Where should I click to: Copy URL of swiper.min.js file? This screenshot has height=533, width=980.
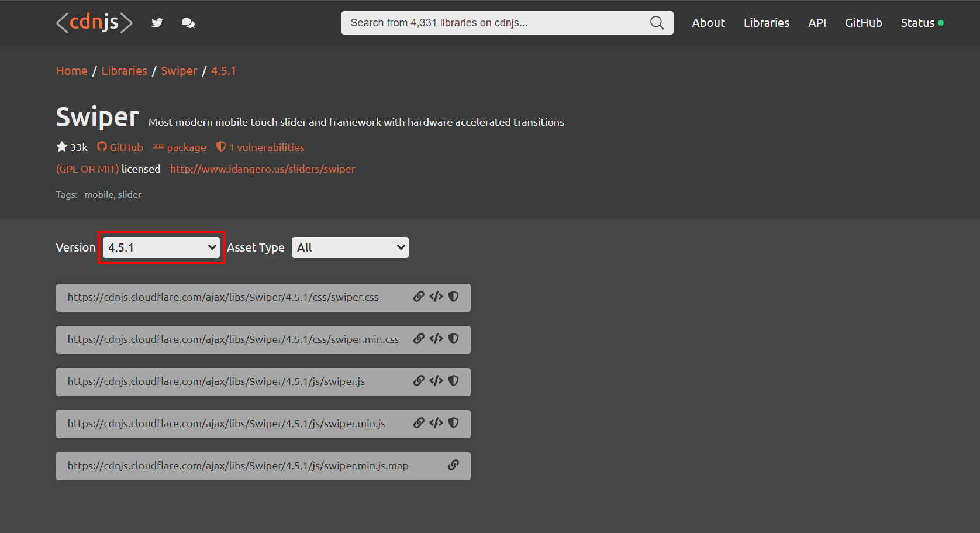coord(419,423)
